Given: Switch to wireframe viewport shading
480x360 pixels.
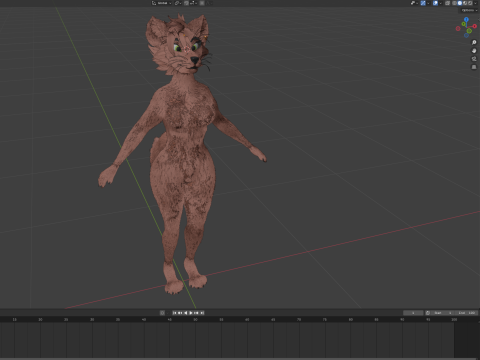Looking at the screenshot, I should coord(454,3).
